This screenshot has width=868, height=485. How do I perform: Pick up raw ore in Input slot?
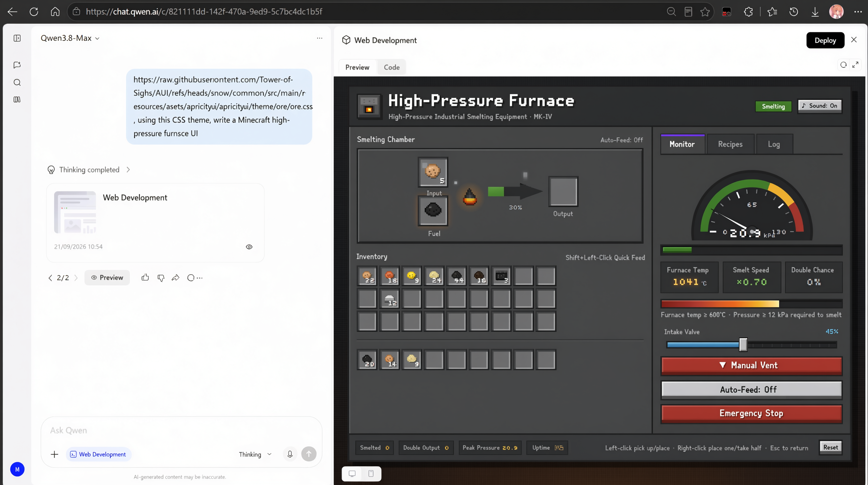pos(433,172)
